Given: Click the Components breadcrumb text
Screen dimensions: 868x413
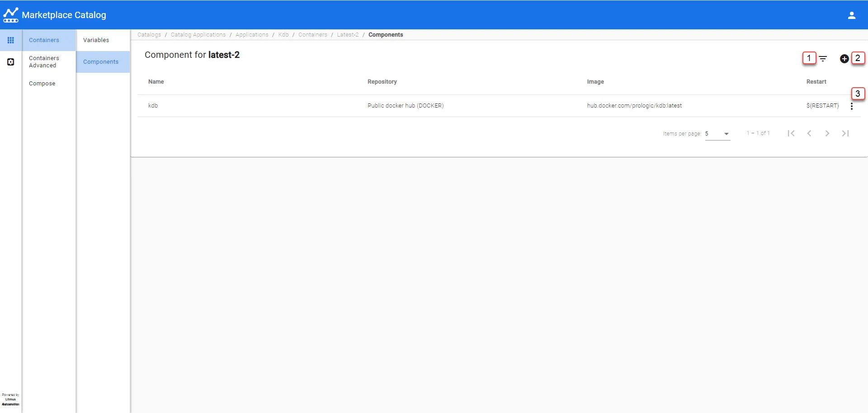Looking at the screenshot, I should (x=386, y=35).
